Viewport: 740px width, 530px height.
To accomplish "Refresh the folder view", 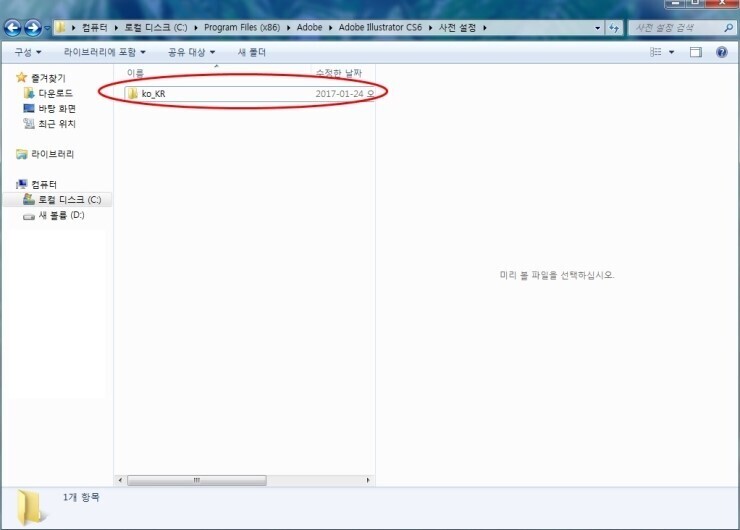I will click(614, 28).
